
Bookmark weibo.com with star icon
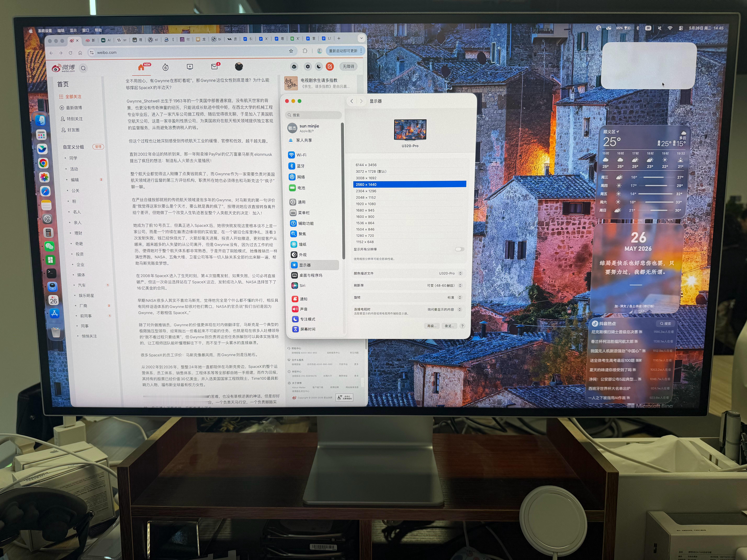[x=291, y=51]
